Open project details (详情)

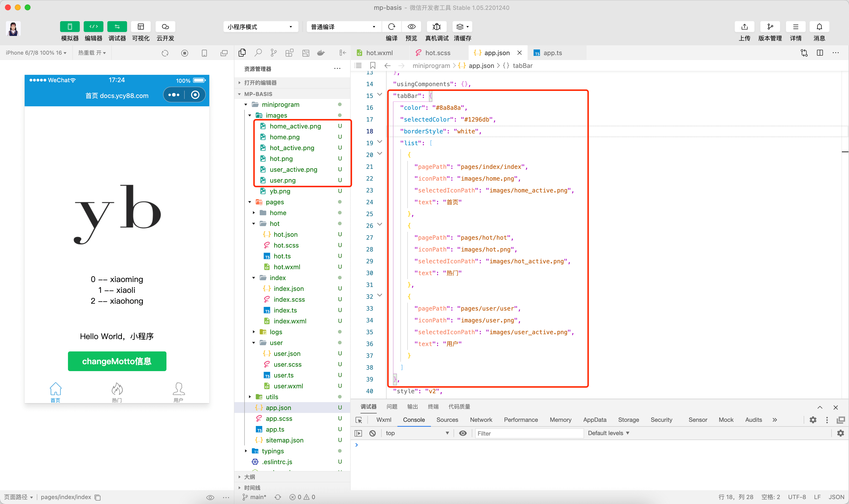click(795, 27)
